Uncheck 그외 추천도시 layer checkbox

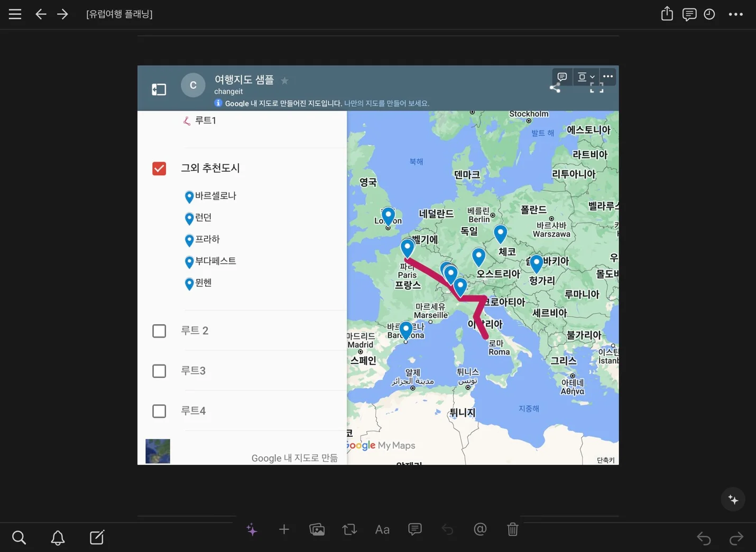click(159, 169)
